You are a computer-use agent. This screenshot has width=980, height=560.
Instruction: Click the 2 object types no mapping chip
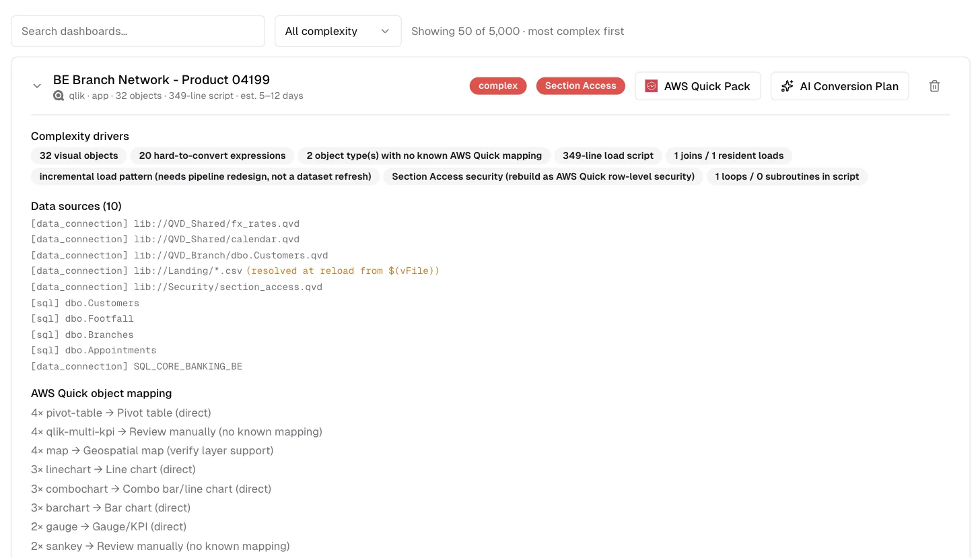pyautogui.click(x=424, y=155)
